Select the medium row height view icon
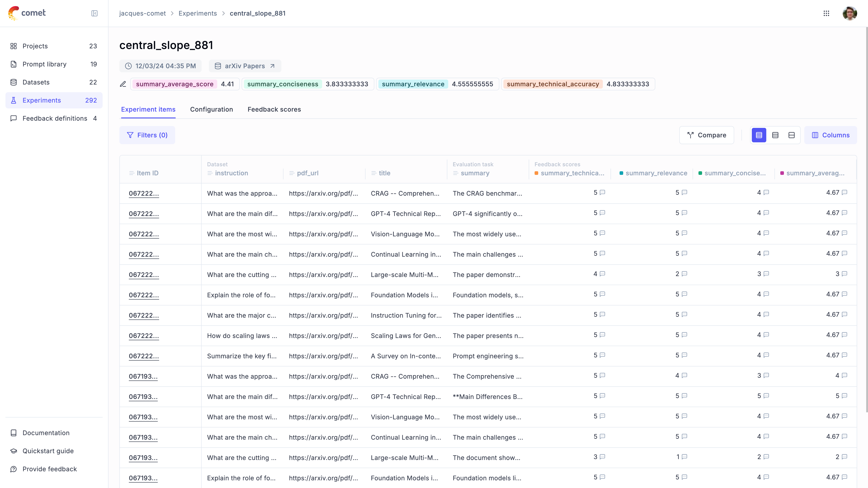The width and height of the screenshot is (868, 488). click(x=775, y=135)
